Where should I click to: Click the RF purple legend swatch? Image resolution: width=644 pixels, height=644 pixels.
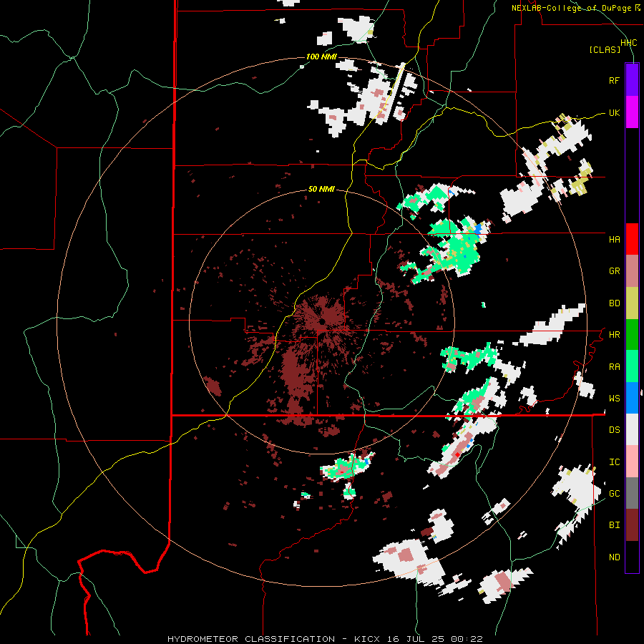632,79
